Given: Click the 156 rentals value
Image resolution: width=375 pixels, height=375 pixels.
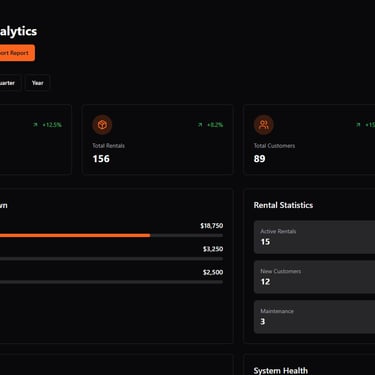Looking at the screenshot, I should coord(101,159).
